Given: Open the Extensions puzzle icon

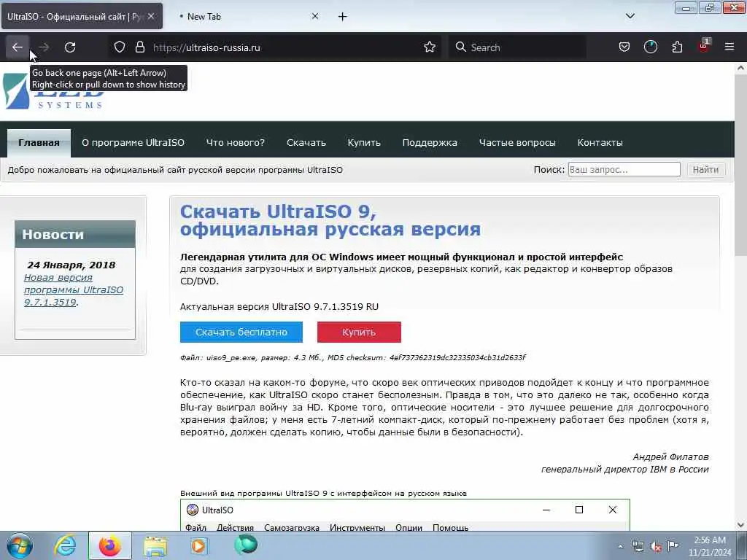Looking at the screenshot, I should [677, 47].
